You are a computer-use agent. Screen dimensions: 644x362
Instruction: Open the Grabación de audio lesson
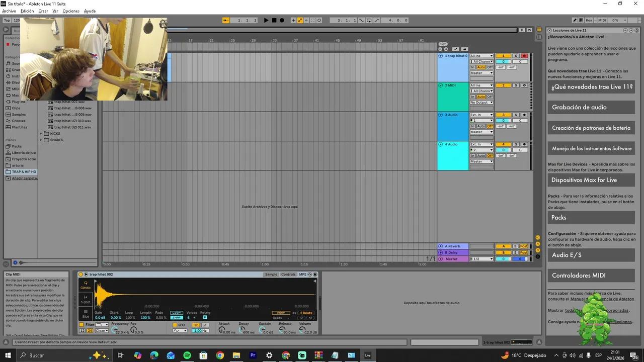tap(591, 107)
